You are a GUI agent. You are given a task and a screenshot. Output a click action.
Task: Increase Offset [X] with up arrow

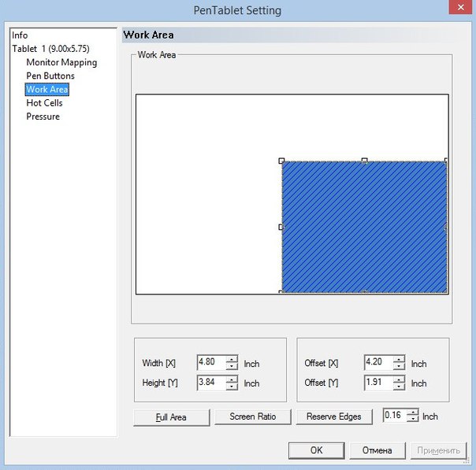pyautogui.click(x=399, y=359)
